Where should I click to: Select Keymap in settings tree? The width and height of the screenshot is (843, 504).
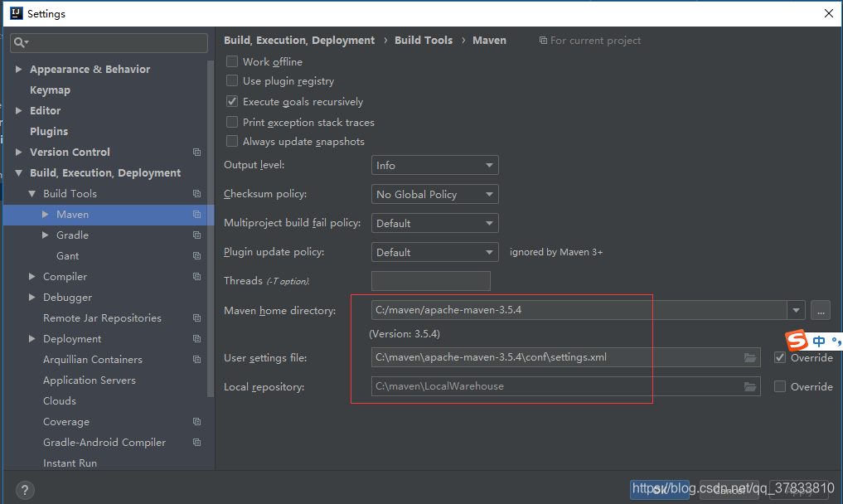point(50,90)
